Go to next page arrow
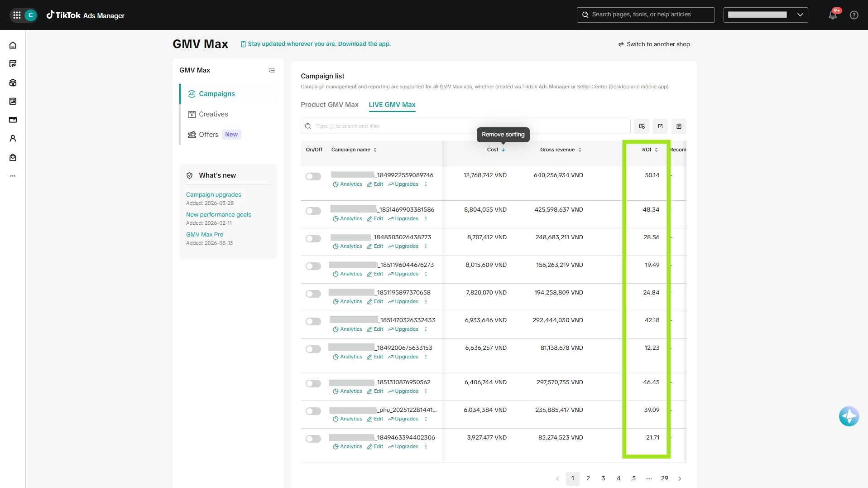This screenshot has width=868, height=488. (x=680, y=478)
